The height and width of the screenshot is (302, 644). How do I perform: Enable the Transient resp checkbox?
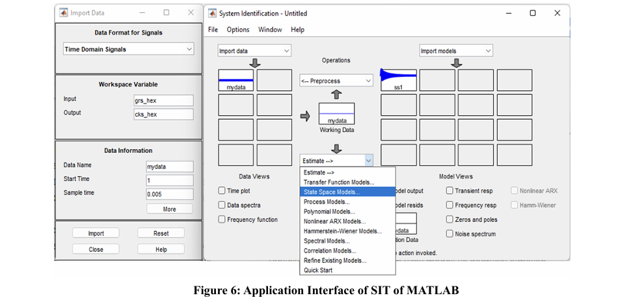coord(449,191)
